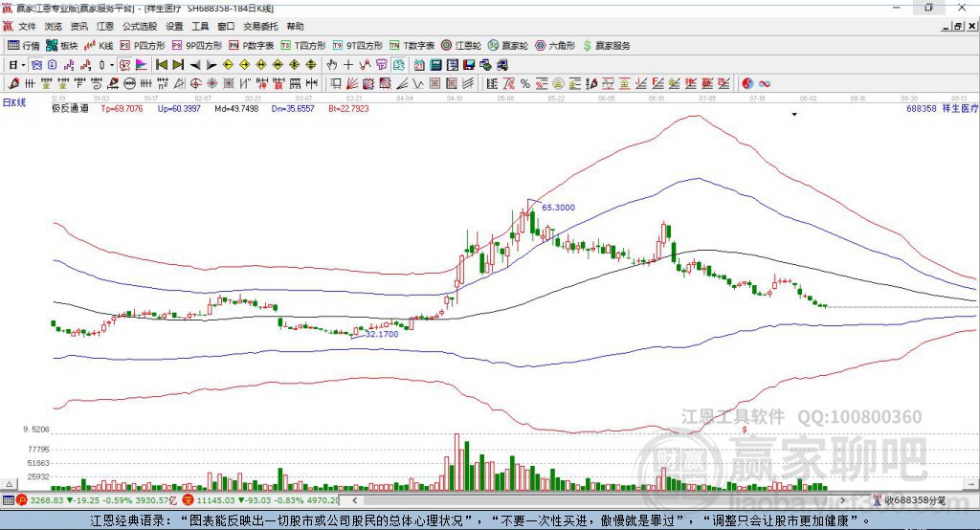
Task: Switch to the K线 view button
Action: [x=99, y=46]
